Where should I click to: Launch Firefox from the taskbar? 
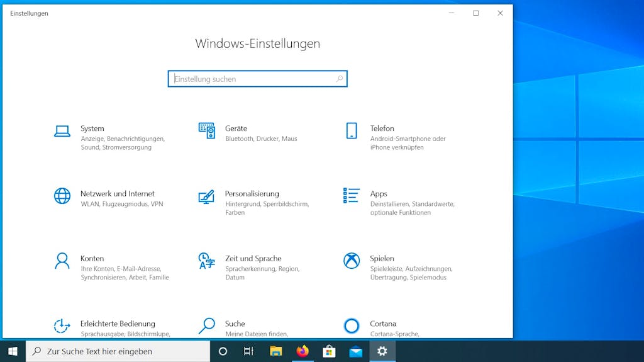click(303, 351)
